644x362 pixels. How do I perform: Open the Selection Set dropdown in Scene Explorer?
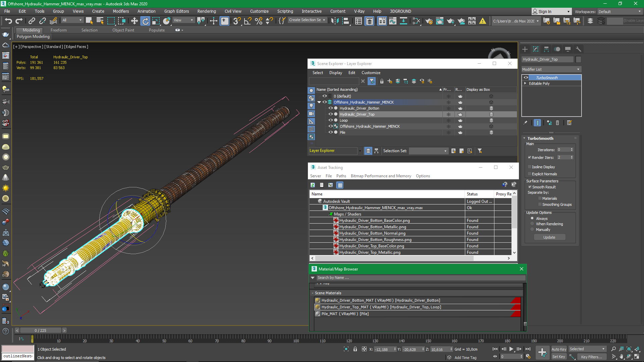click(428, 151)
